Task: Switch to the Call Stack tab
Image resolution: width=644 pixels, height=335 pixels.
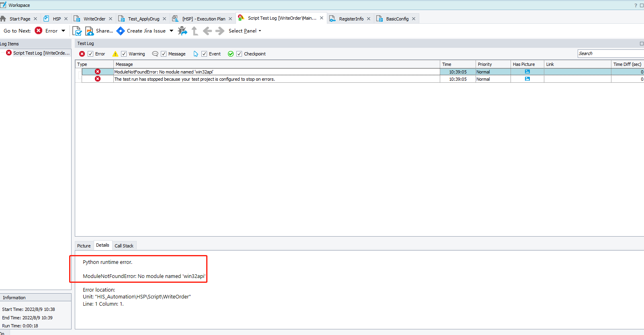Action: (124, 246)
